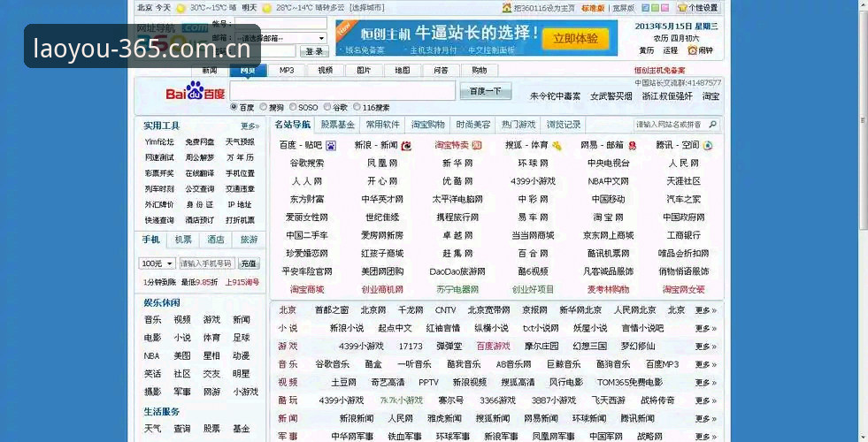Image resolution: width=868 pixels, height=442 pixels.
Task: Choose the blue skin color square
Action: click(x=645, y=8)
